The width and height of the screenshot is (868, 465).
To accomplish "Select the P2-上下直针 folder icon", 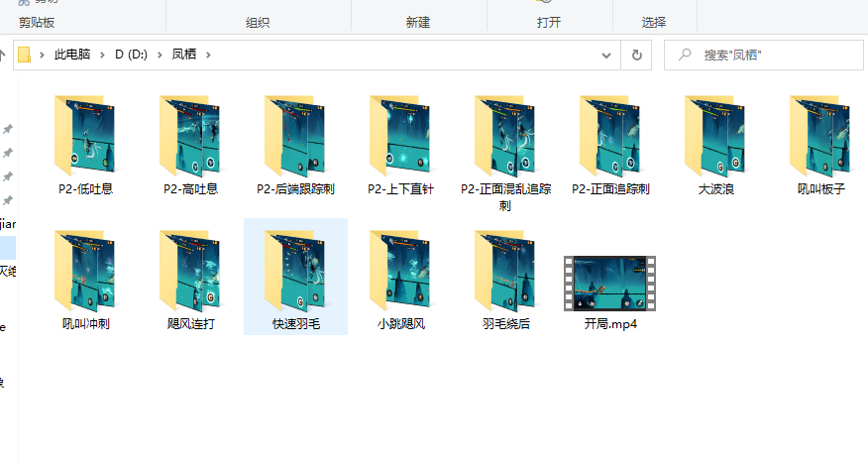I will coord(399,136).
